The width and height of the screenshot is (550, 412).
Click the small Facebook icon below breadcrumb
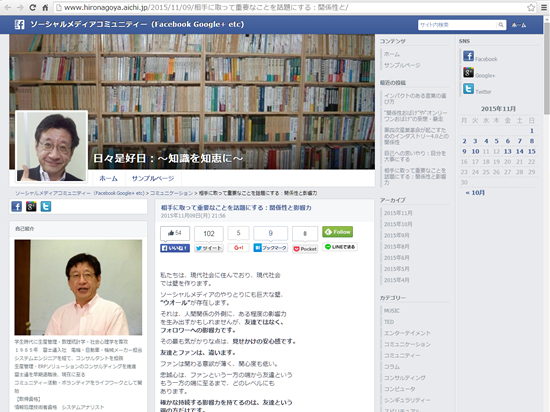tap(16, 206)
